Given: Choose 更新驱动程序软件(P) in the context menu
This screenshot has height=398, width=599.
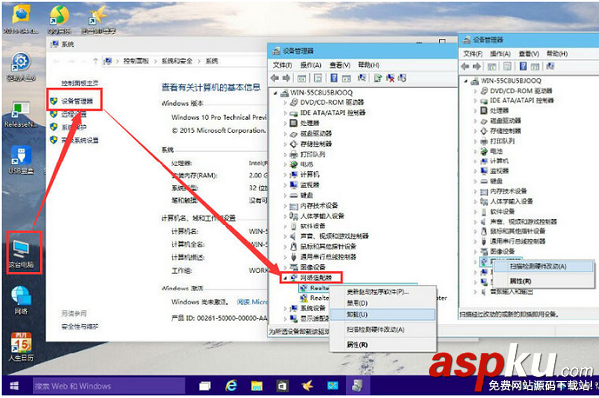Looking at the screenshot, I should point(382,292).
